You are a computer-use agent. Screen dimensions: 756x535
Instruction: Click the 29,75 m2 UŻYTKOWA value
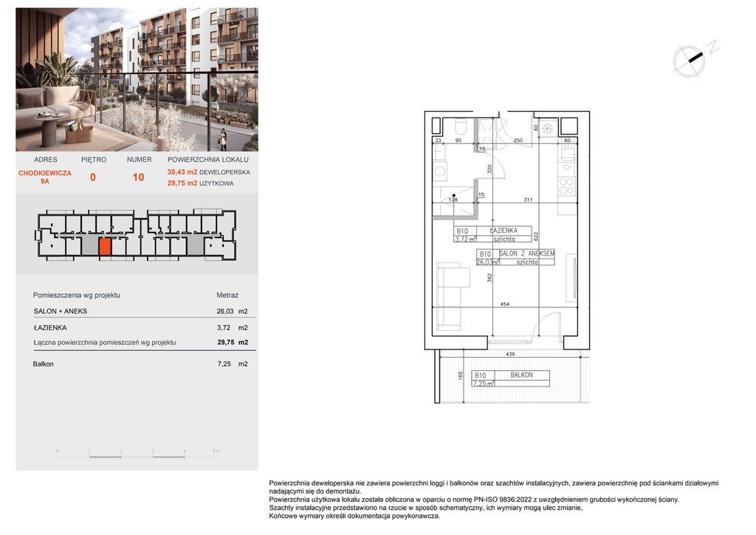click(x=200, y=183)
